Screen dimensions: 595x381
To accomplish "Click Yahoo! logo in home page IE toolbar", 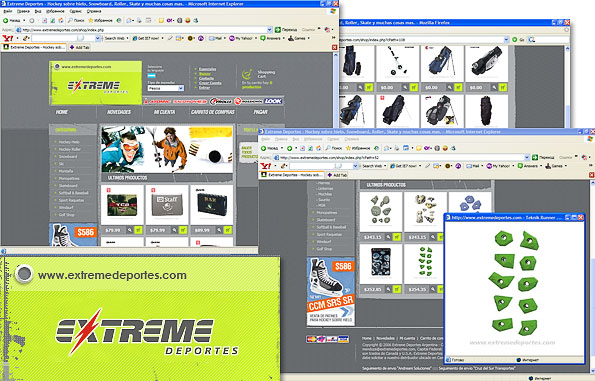I will point(8,38).
